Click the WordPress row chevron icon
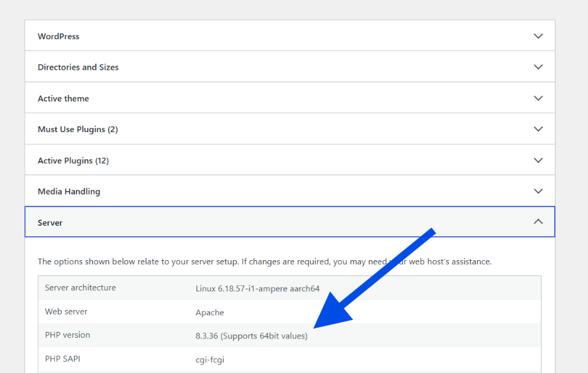Viewport: 588px width, 373px height. point(538,36)
